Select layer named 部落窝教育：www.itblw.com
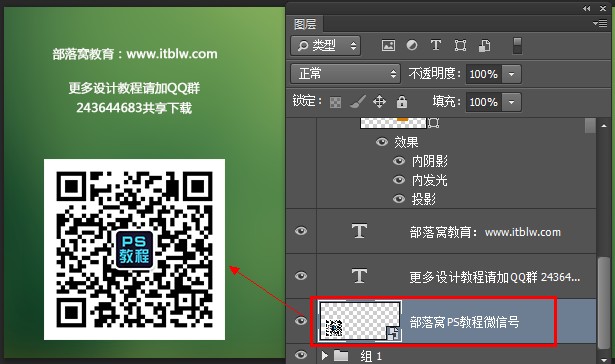Image resolution: width=615 pixels, height=364 pixels. pos(485,232)
